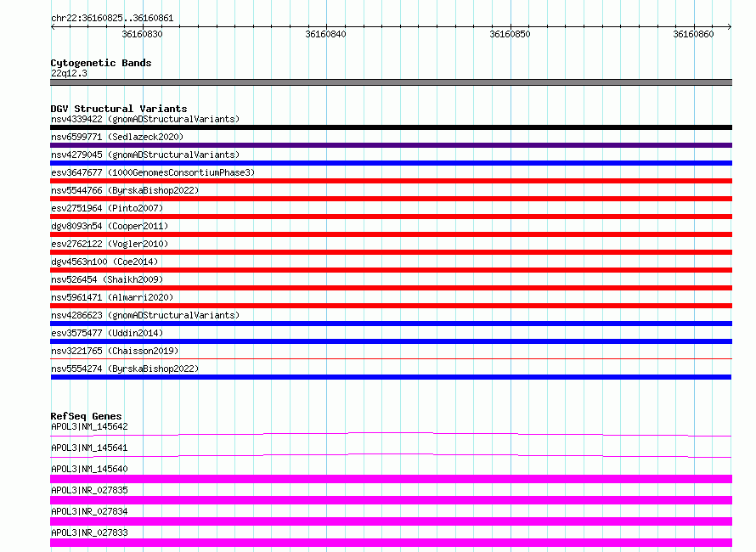This screenshot has width=756, height=552.
Task: Select the blue bar for nsv5554274
Action: 391,377
